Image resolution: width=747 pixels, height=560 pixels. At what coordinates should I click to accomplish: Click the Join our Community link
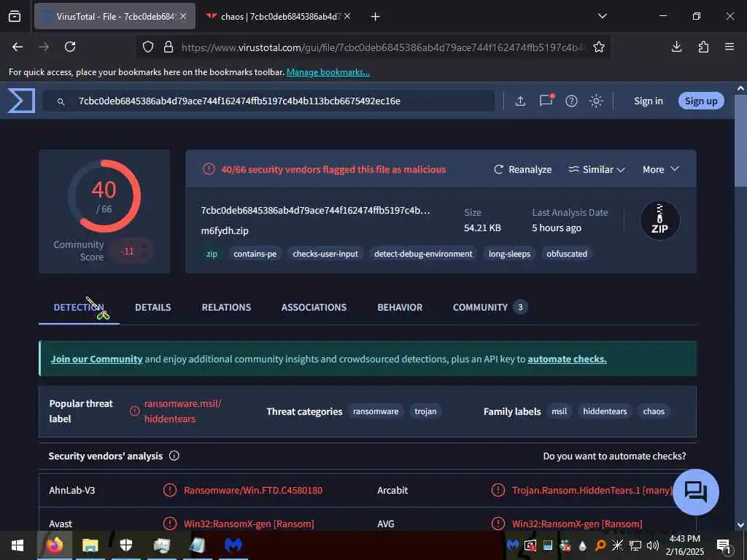pyautogui.click(x=97, y=359)
